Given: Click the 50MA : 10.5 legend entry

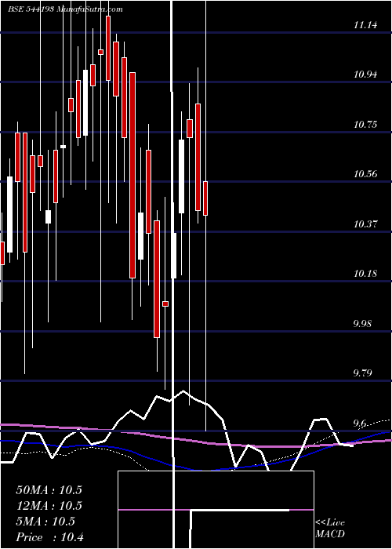Looking at the screenshot, I should tap(49, 489).
